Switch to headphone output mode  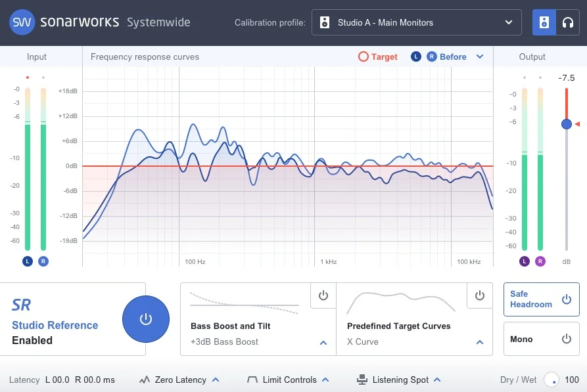(568, 22)
